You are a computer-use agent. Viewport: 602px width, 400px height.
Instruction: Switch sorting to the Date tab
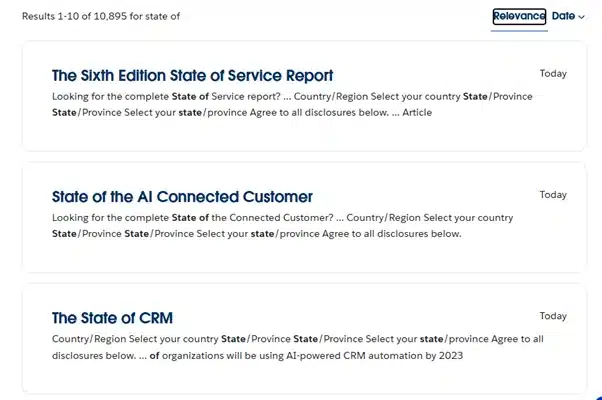[563, 16]
